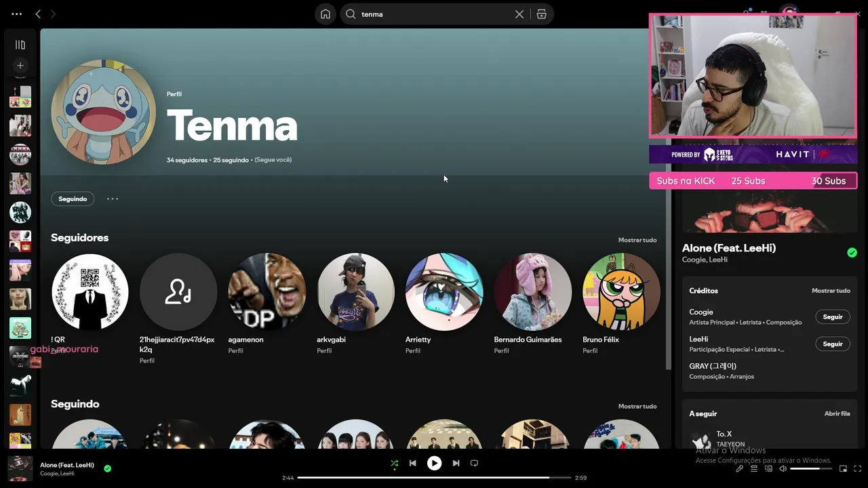Viewport: 868px width, 488px height.
Task: Seek in the song progress bar
Action: (x=434, y=478)
